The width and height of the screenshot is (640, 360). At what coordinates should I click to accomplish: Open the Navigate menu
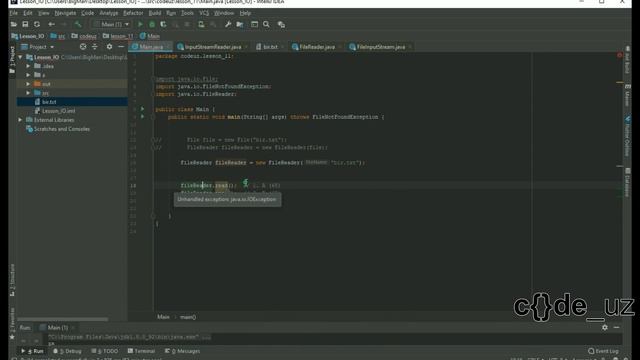pyautogui.click(x=65, y=13)
